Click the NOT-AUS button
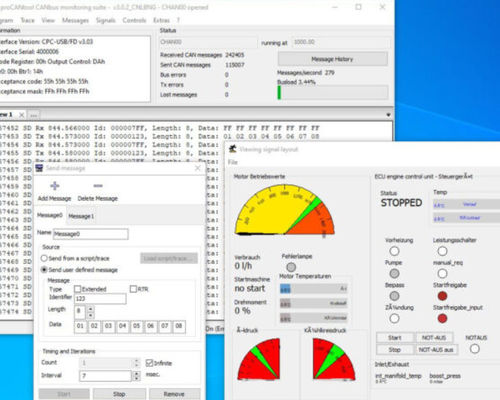 click(434, 338)
